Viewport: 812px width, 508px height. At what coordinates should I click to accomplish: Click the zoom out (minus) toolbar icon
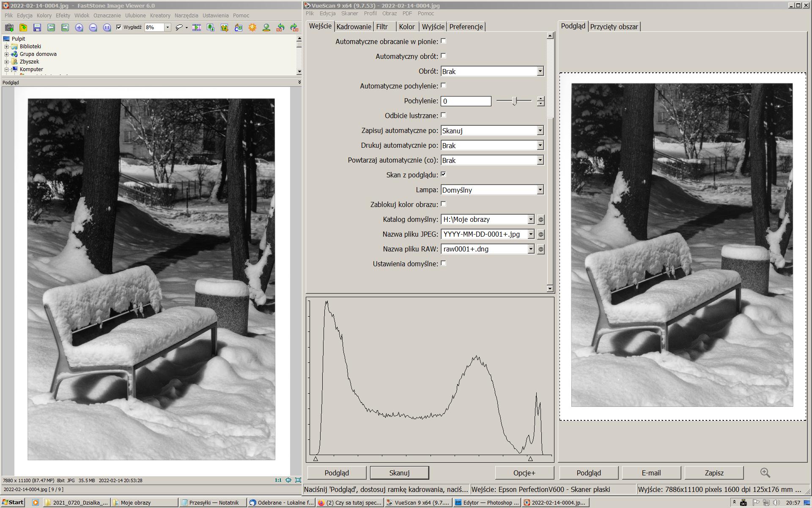tap(93, 28)
